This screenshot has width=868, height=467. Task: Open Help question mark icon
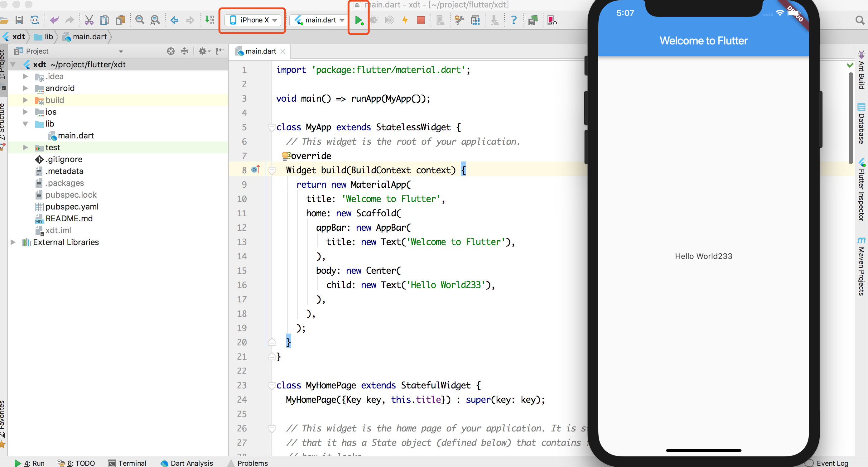[x=514, y=20]
